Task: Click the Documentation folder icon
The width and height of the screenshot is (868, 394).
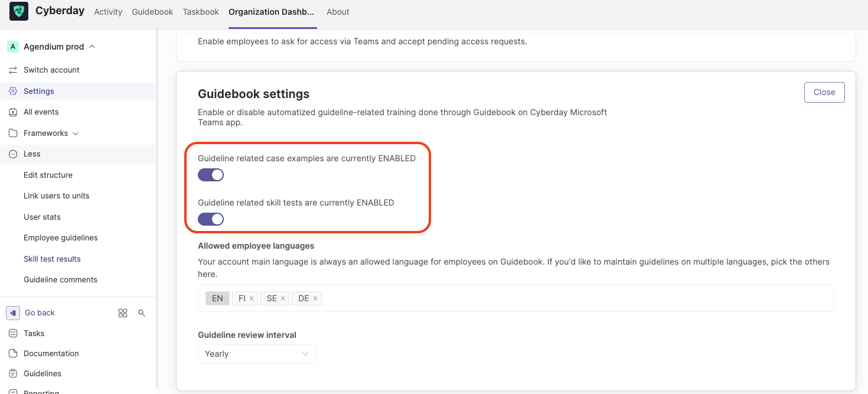Action: pos(13,353)
